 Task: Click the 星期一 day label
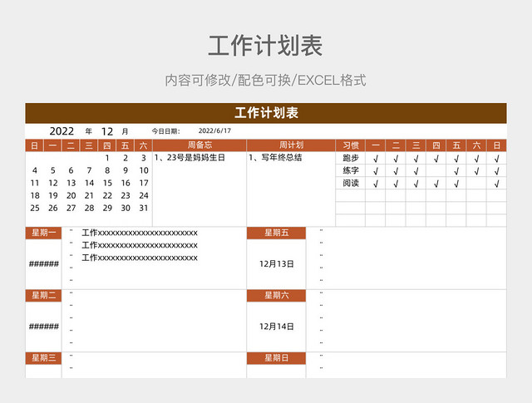[x=43, y=233]
